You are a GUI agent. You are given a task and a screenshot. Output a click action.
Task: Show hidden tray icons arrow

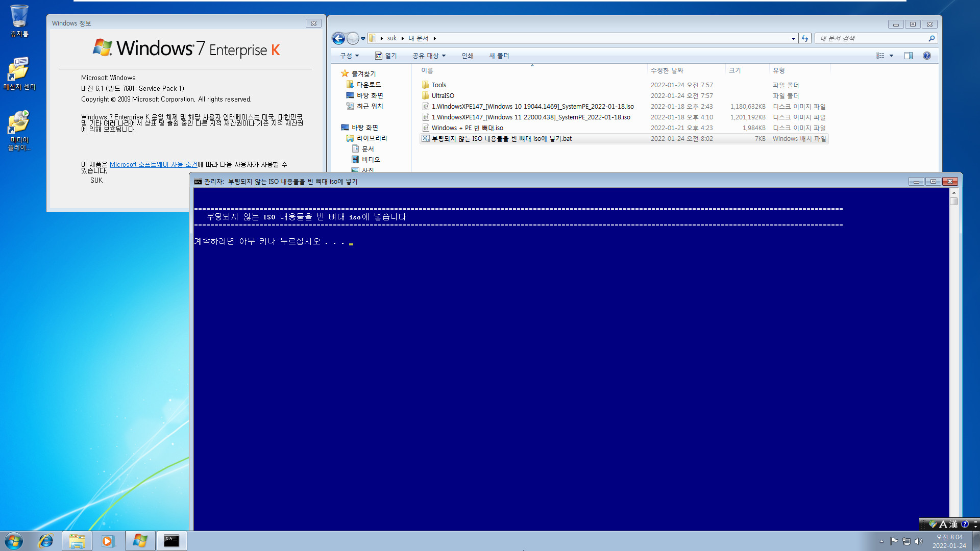point(881,541)
